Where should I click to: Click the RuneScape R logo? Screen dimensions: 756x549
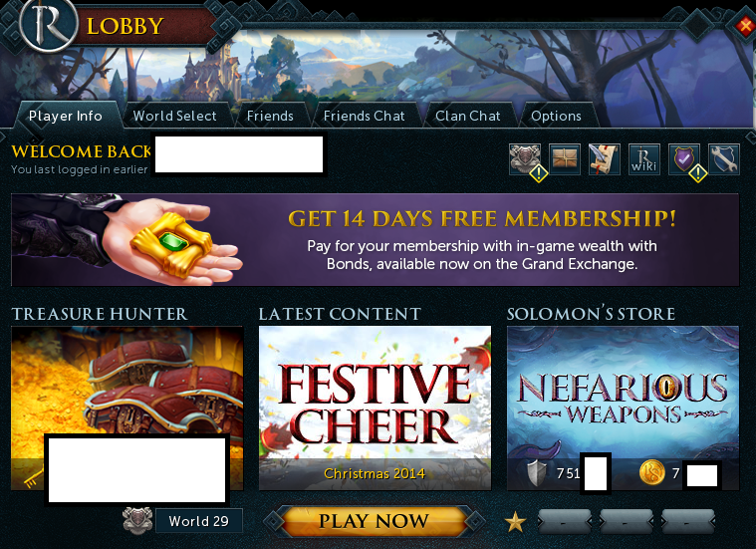[x=48, y=24]
